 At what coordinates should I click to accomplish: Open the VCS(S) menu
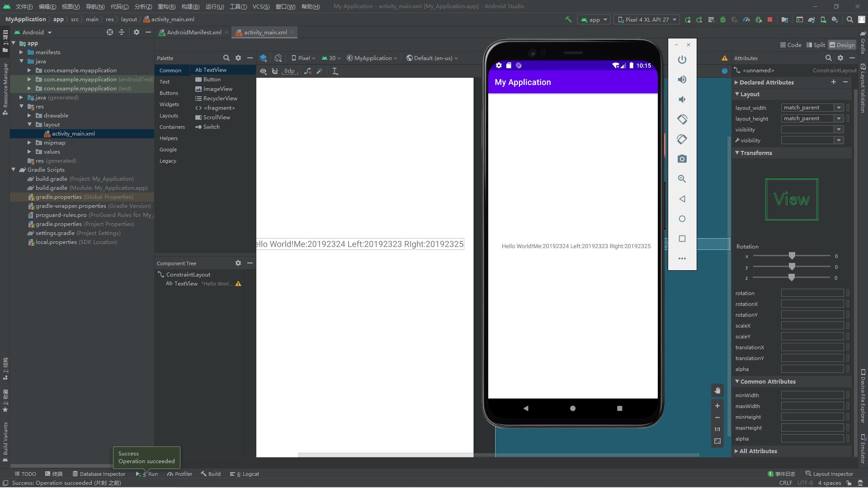point(261,6)
